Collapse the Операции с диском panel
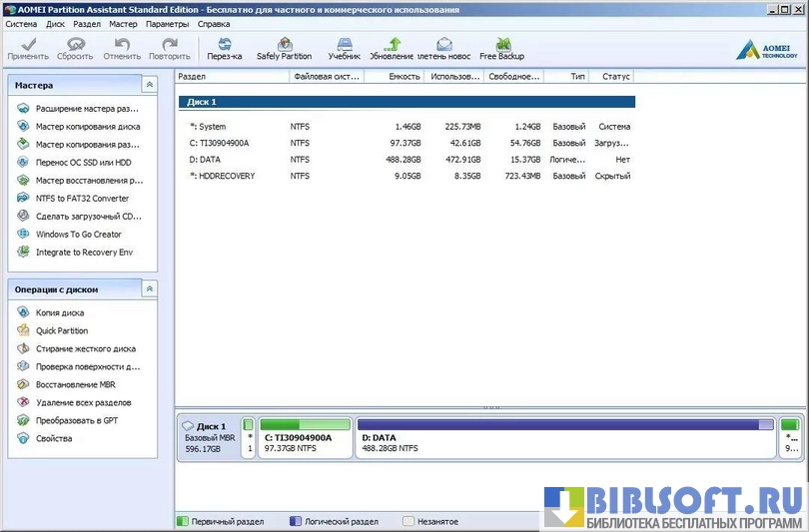The height and width of the screenshot is (532, 809). coord(150,289)
